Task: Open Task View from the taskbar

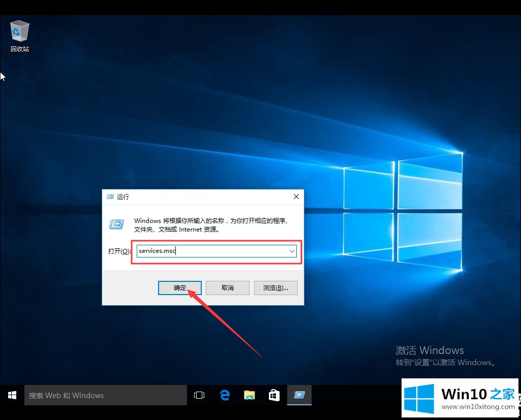Action: 199,395
